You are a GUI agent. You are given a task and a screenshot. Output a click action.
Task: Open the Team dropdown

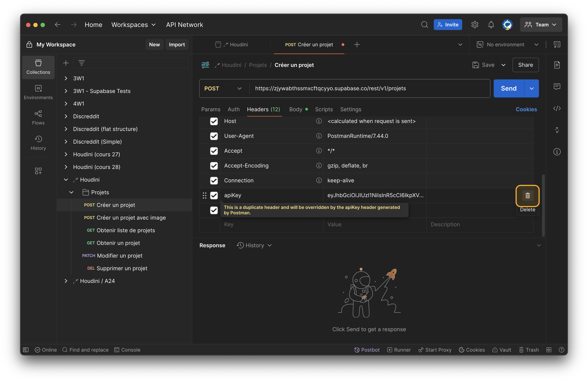coord(541,25)
